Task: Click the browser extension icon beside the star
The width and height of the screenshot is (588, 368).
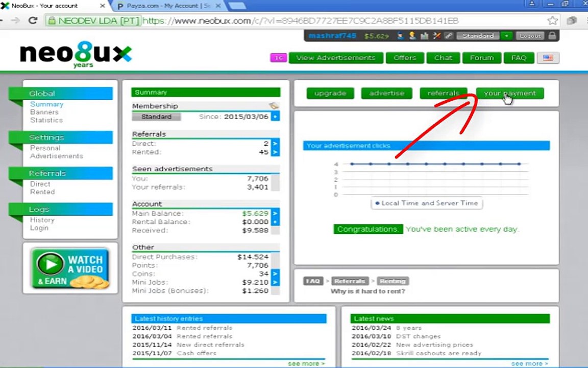Action: click(x=572, y=20)
